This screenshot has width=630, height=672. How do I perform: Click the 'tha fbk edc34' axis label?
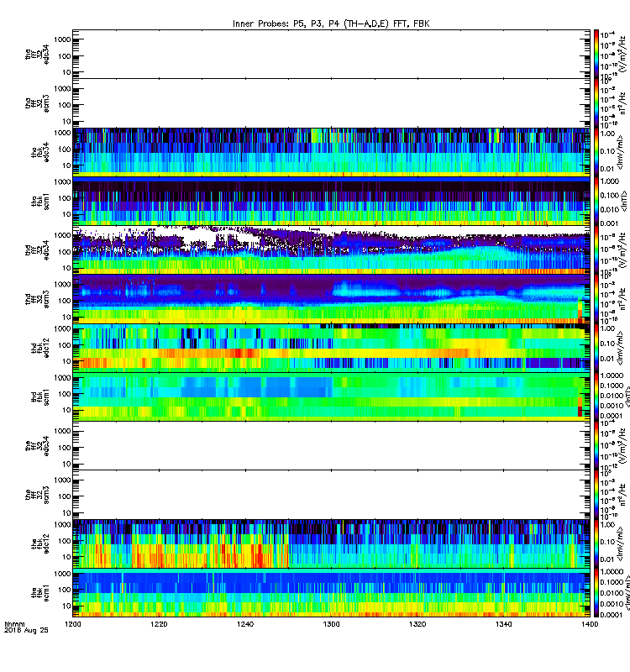click(39, 152)
